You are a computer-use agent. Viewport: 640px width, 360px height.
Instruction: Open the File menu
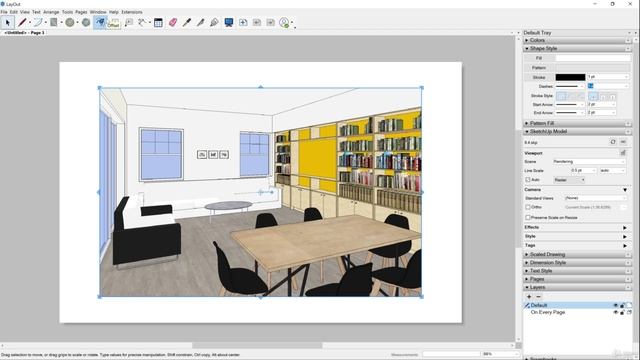click(4, 12)
